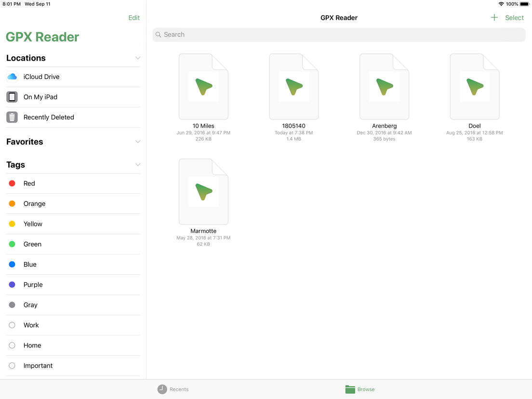Click the 'Today at 7:38 PM' date text

click(293, 133)
